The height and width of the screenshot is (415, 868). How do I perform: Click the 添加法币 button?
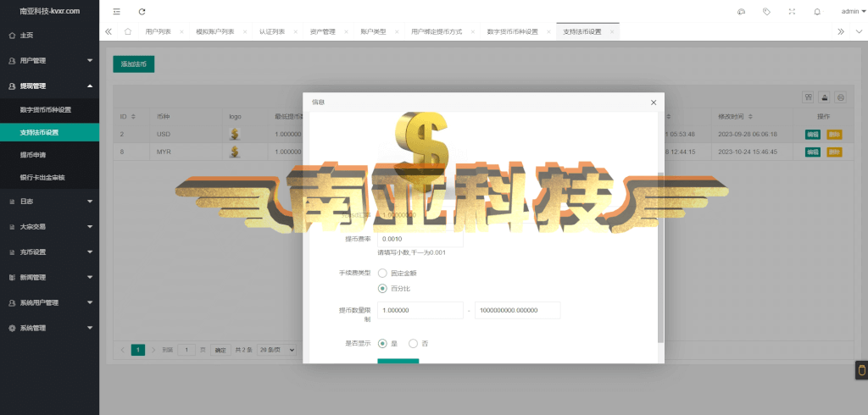133,64
